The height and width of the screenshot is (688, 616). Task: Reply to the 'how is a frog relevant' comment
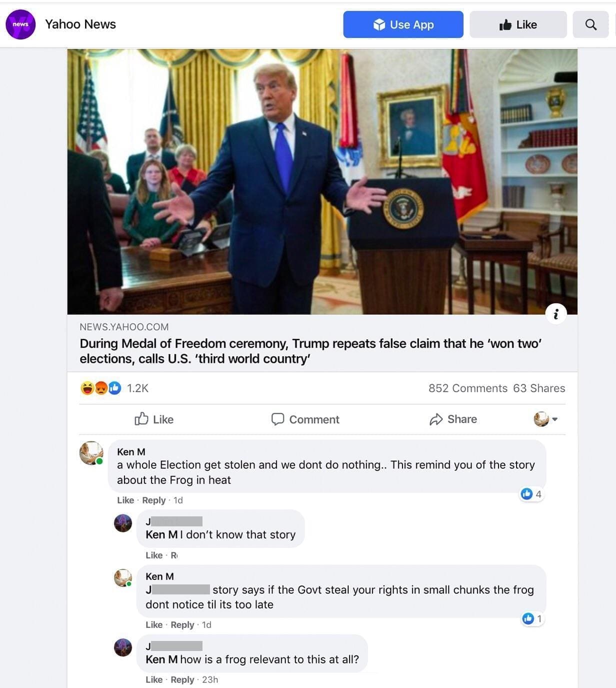coord(182,679)
